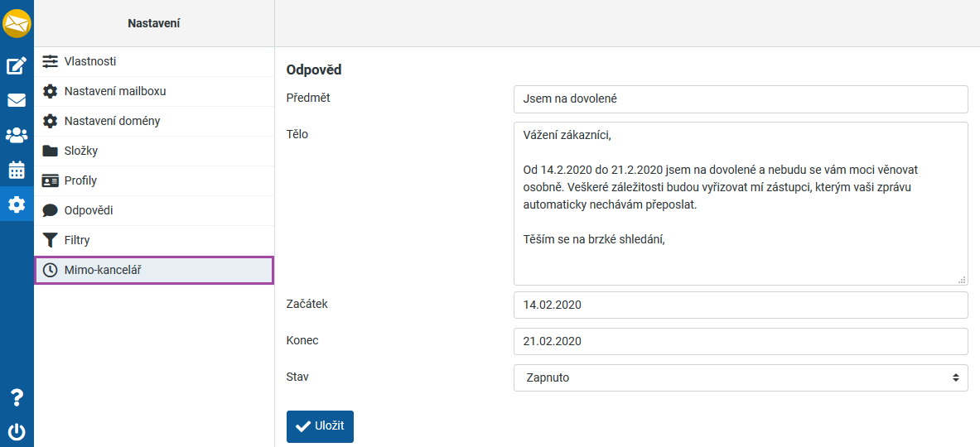Viewport: 980px width, 447px height.
Task: Log out using the power icon
Action: [17, 431]
